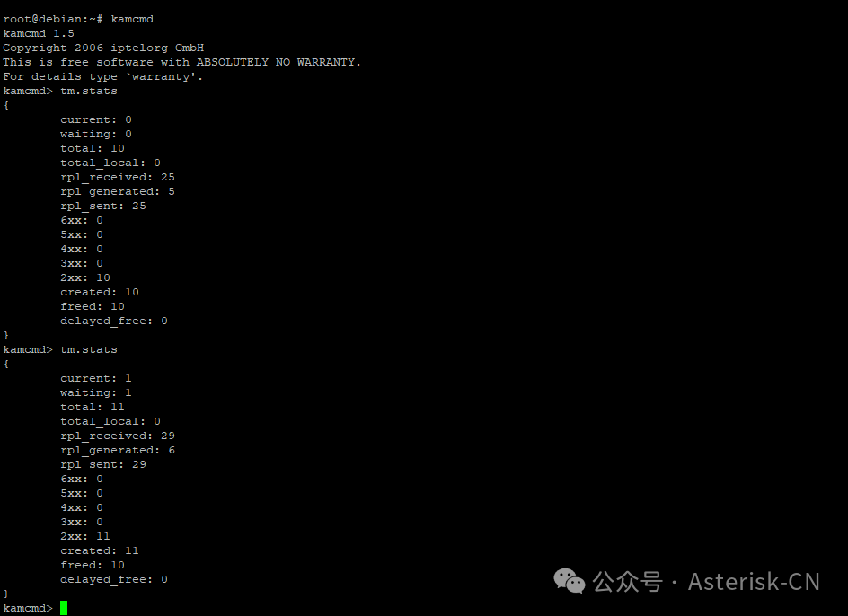Viewport: 848px width, 616px height.
Task: Click the rpl_generated: 6 line
Action: point(118,450)
